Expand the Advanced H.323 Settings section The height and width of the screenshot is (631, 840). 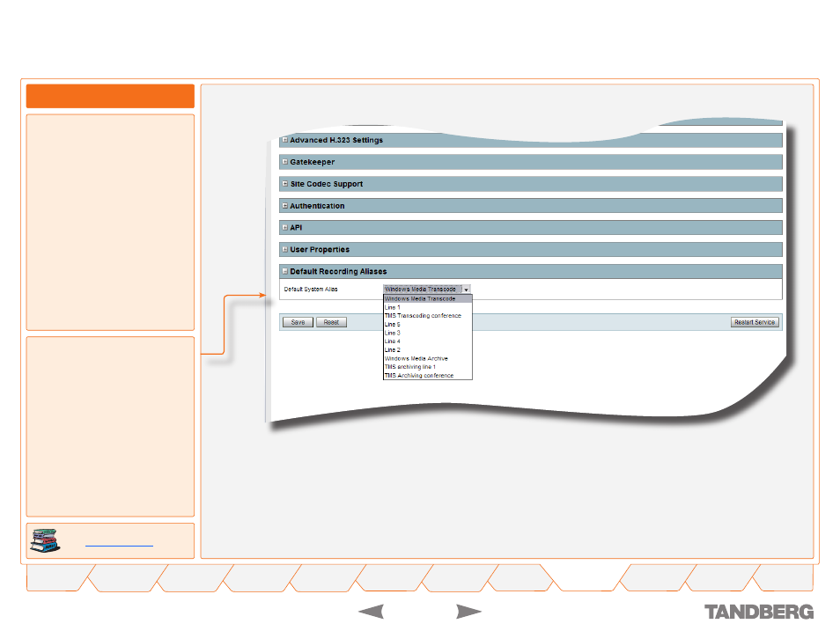coord(285,140)
